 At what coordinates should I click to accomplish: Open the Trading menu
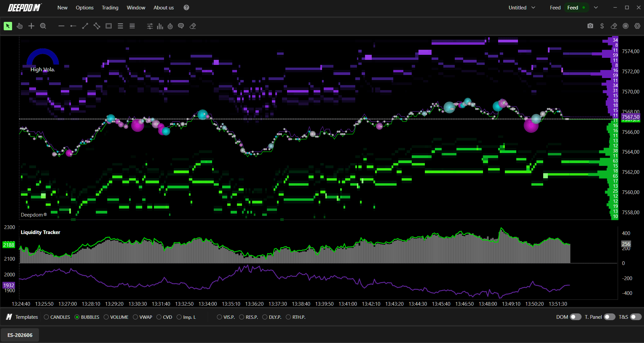110,7
